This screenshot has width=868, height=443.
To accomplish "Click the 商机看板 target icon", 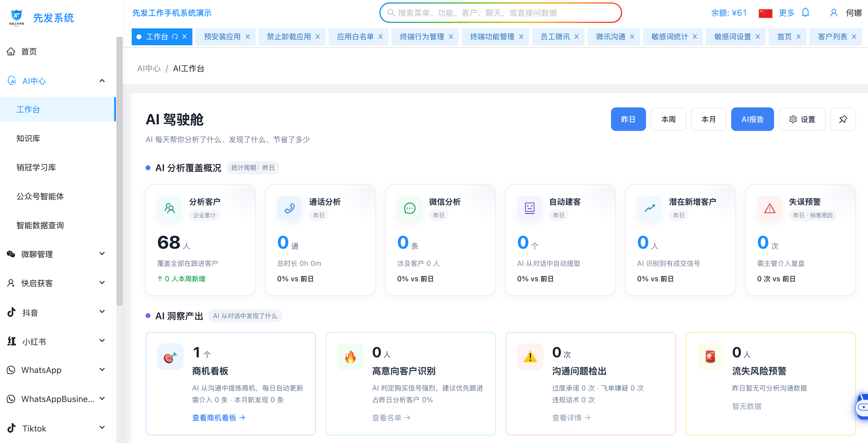I will pyautogui.click(x=170, y=356).
